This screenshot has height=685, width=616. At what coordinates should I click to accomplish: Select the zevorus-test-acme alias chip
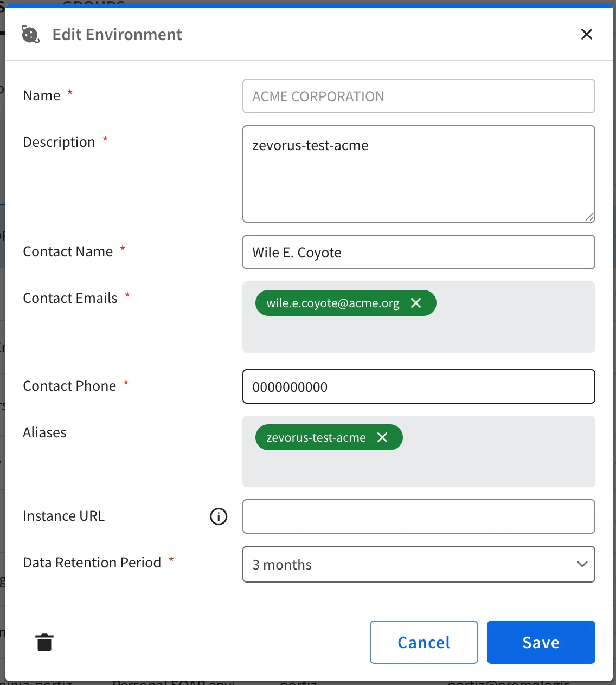[x=316, y=437]
